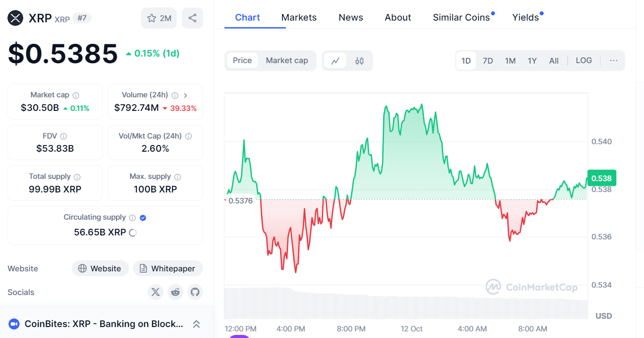Click the Market cap info icon

click(x=76, y=95)
